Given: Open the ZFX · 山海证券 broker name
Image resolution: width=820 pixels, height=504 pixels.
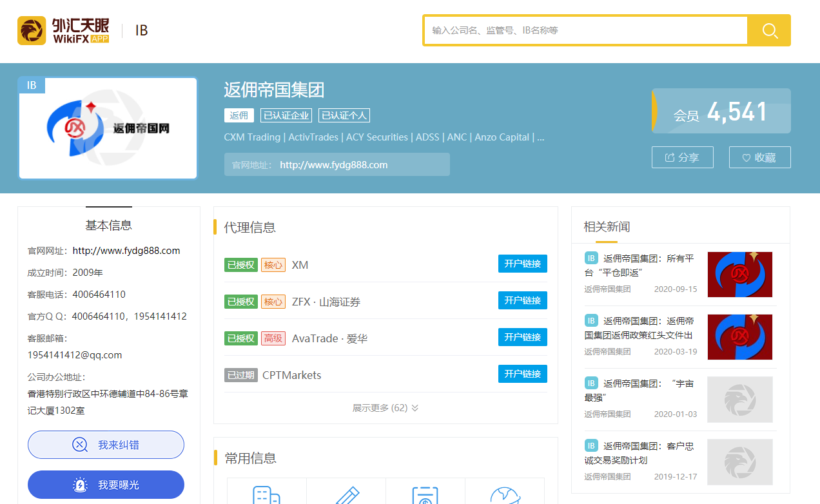Looking at the screenshot, I should click(x=326, y=302).
